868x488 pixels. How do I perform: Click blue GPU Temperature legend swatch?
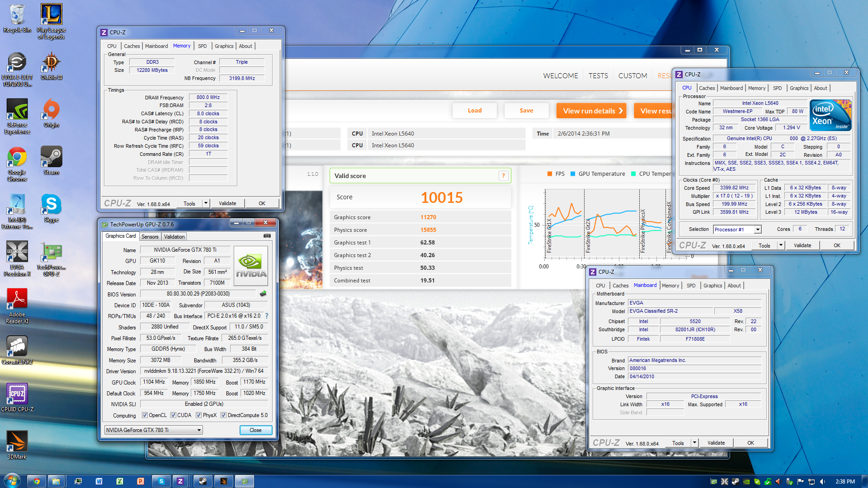click(573, 174)
